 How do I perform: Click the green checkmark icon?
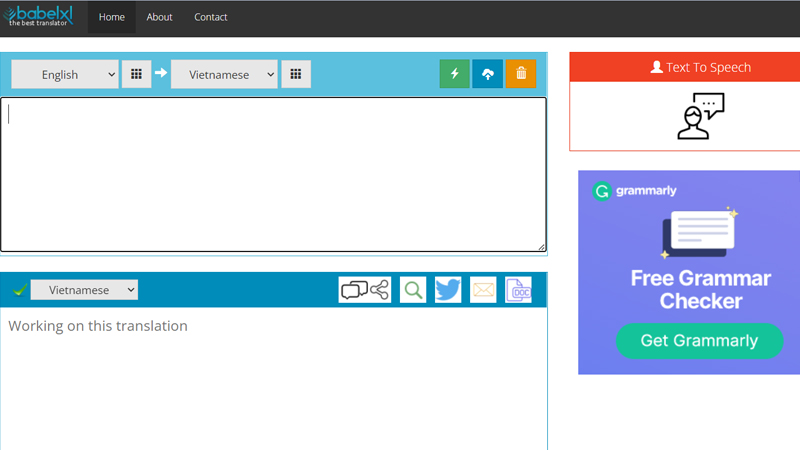click(19, 290)
